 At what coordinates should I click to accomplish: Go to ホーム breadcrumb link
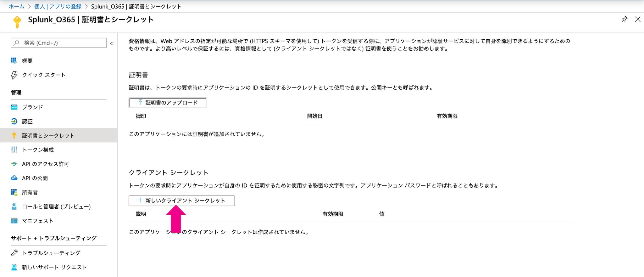(16, 6)
